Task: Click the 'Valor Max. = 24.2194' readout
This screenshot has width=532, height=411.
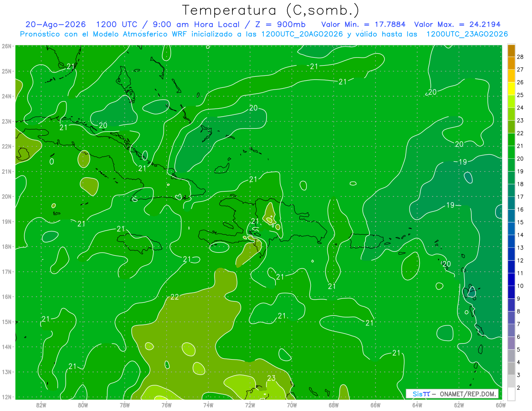Action: 458,24
